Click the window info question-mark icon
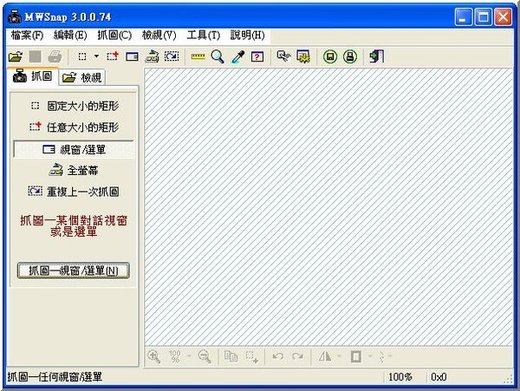Screen dimensions: 520x391 pos(257,57)
